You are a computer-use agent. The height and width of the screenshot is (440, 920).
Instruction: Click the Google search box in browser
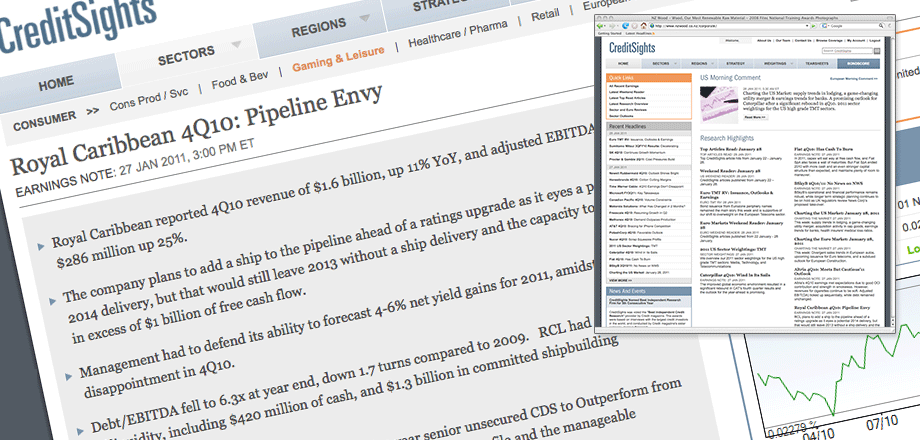click(x=848, y=26)
